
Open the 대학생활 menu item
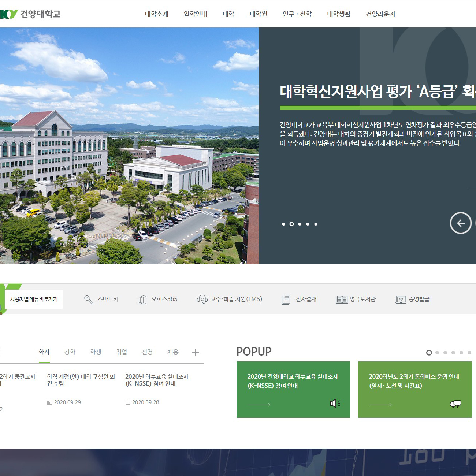(x=339, y=14)
